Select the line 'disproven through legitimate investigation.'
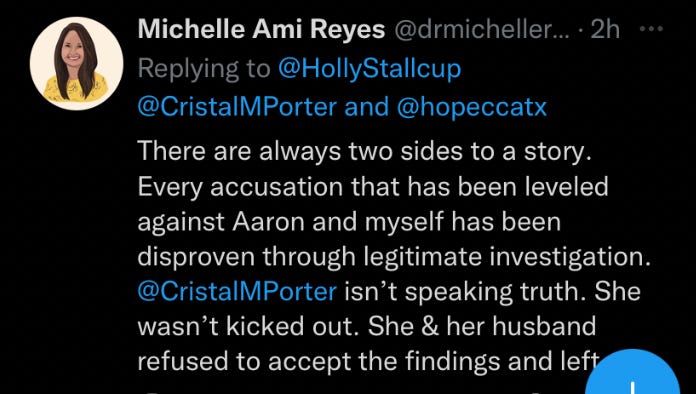The image size is (696, 394). click(394, 257)
